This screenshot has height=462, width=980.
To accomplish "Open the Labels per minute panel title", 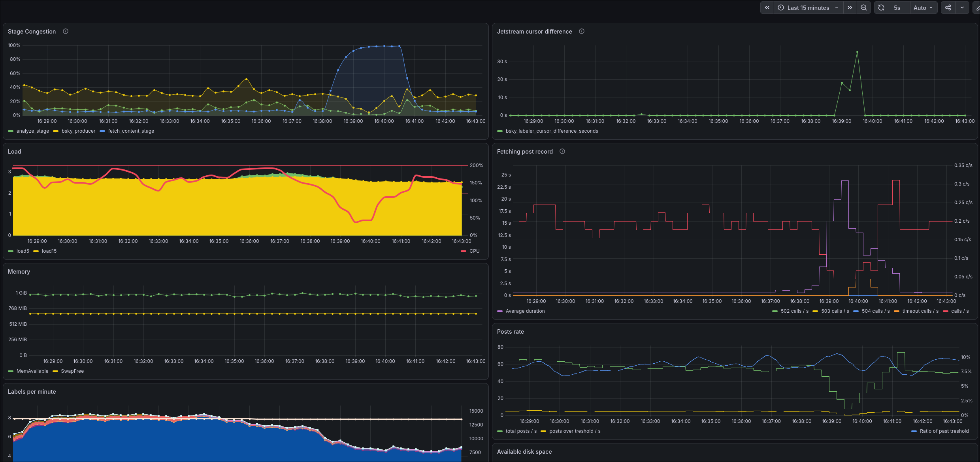I will click(x=32, y=392).
